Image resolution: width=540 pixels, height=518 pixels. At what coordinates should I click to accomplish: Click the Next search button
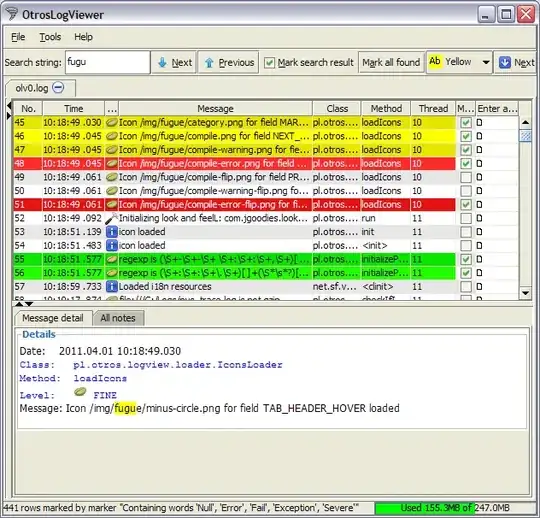pos(175,62)
